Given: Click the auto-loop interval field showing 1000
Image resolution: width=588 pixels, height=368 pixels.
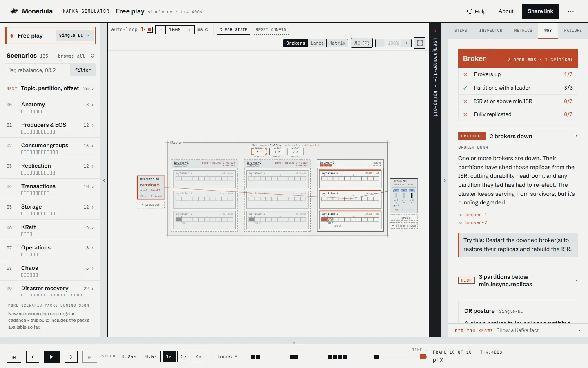Looking at the screenshot, I should (x=175, y=29).
